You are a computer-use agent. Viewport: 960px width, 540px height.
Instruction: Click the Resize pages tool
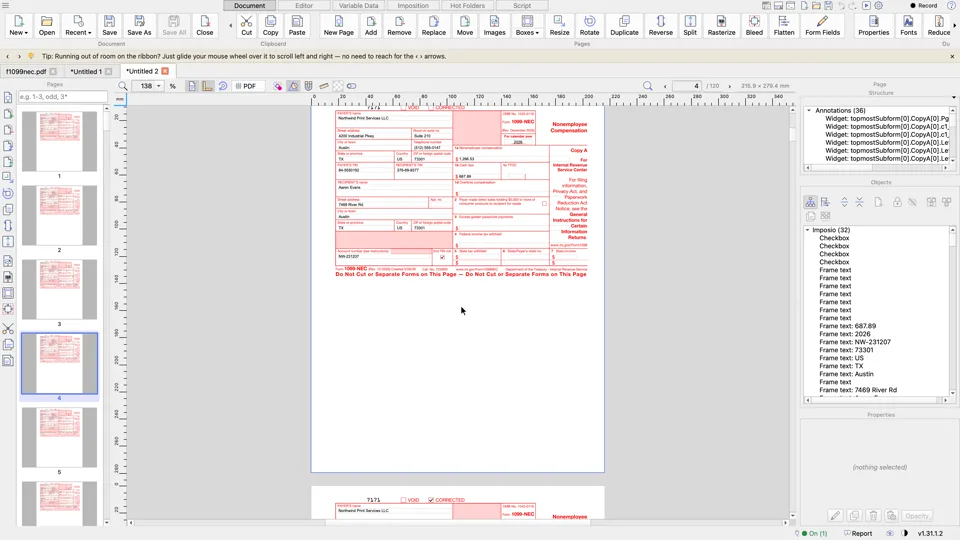click(559, 26)
